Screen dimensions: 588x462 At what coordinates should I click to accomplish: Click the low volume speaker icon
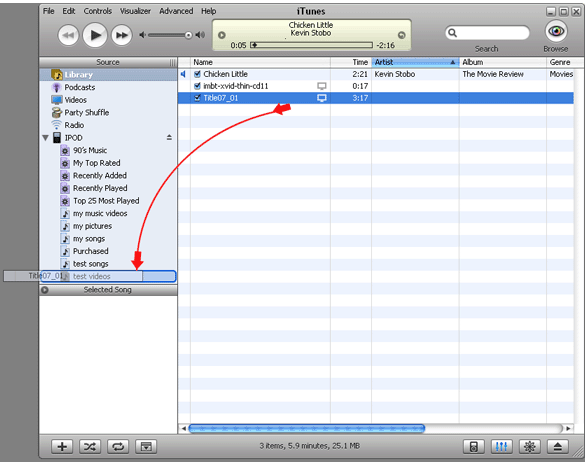[142, 35]
